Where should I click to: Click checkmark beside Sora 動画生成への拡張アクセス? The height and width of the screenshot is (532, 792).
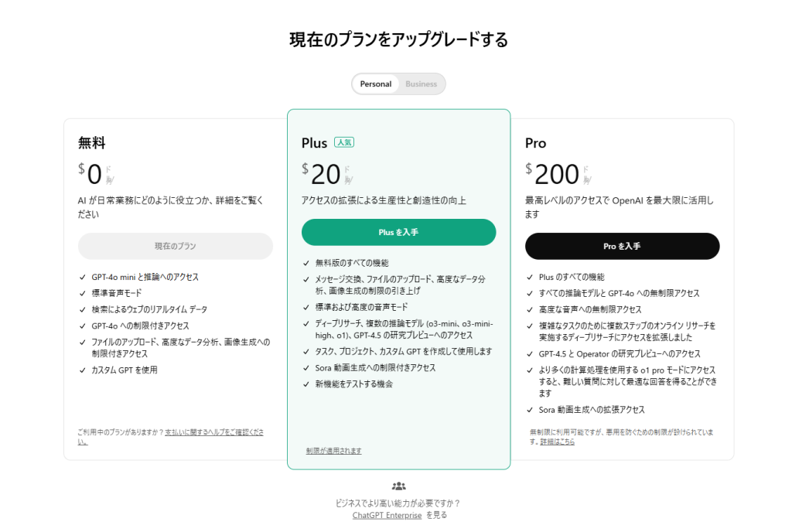(530, 410)
